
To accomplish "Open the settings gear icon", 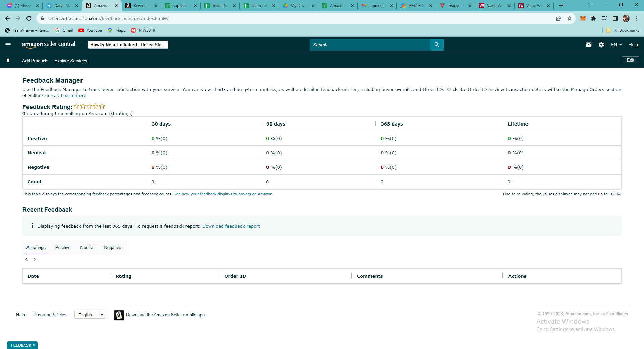I will [601, 45].
